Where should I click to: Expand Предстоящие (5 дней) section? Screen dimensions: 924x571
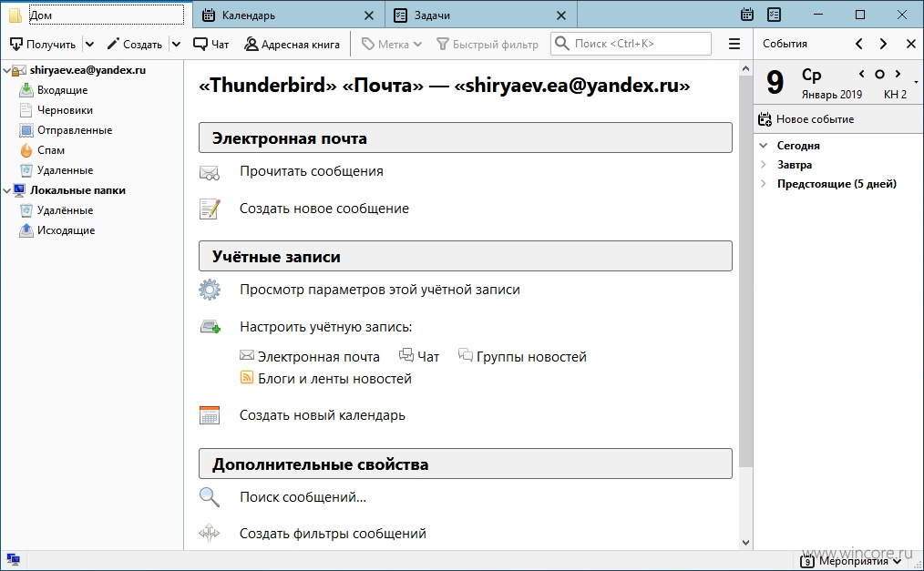point(763,184)
